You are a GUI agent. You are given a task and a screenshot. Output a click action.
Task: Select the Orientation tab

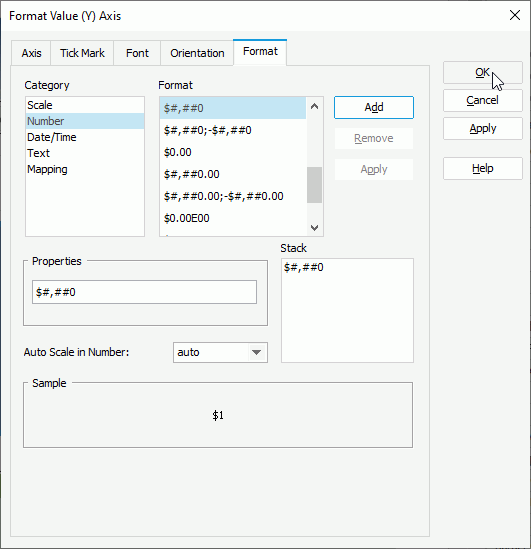pyautogui.click(x=197, y=53)
